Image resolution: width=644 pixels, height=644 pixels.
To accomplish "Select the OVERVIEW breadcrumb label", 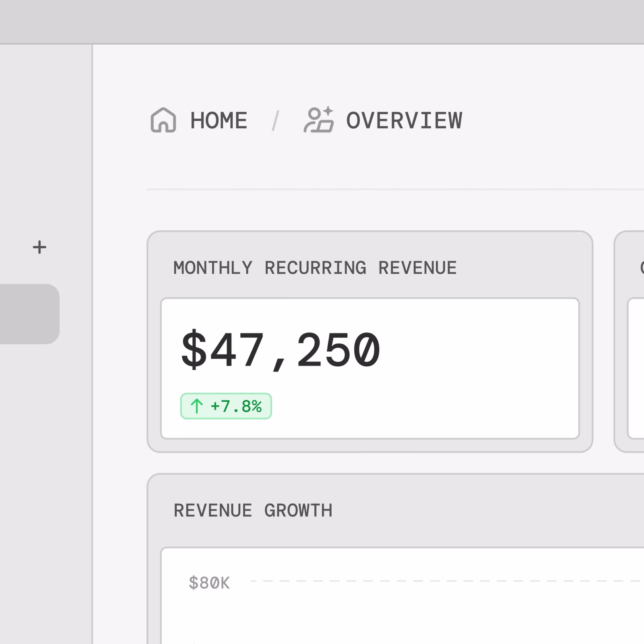I will click(404, 120).
